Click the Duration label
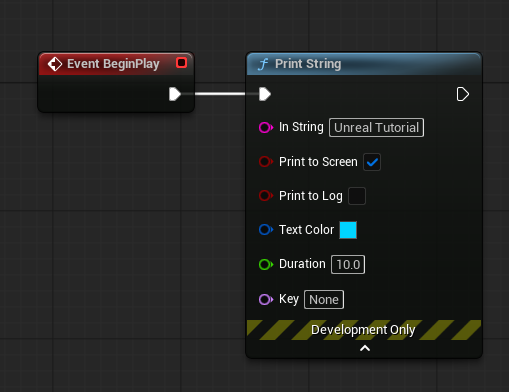 302,264
